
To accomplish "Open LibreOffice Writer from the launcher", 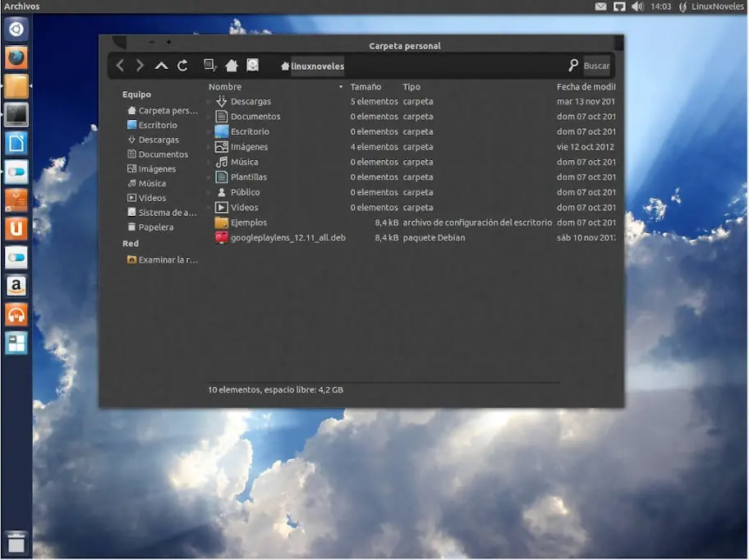I will (x=16, y=143).
